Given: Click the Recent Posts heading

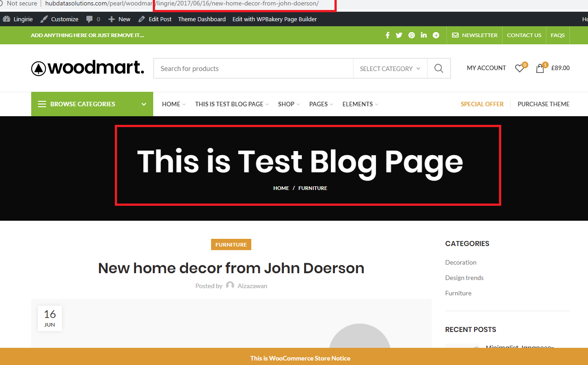Looking at the screenshot, I should 470,329.
